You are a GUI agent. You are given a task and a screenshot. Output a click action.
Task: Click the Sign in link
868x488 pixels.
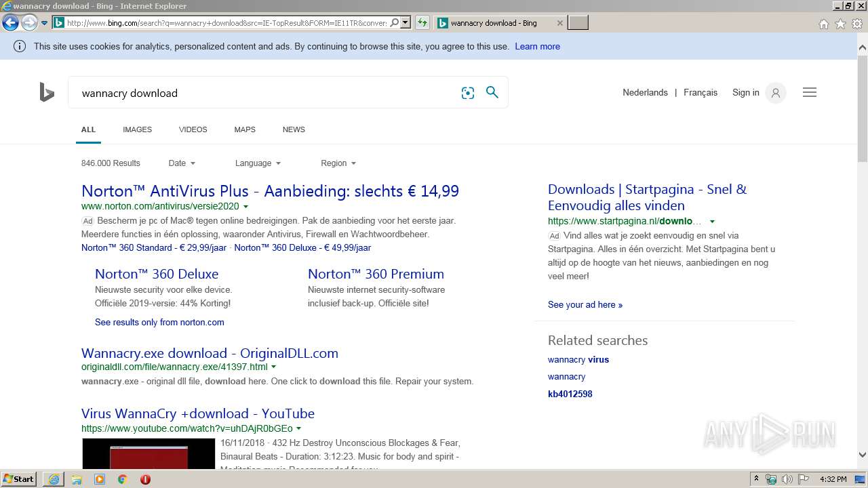coord(745,92)
